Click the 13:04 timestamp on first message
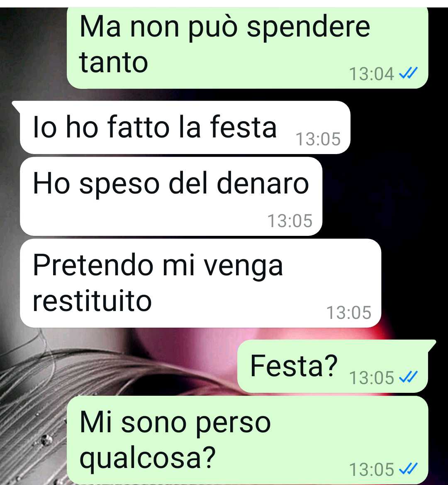Image resolution: width=448 pixels, height=485 pixels. 372,74
